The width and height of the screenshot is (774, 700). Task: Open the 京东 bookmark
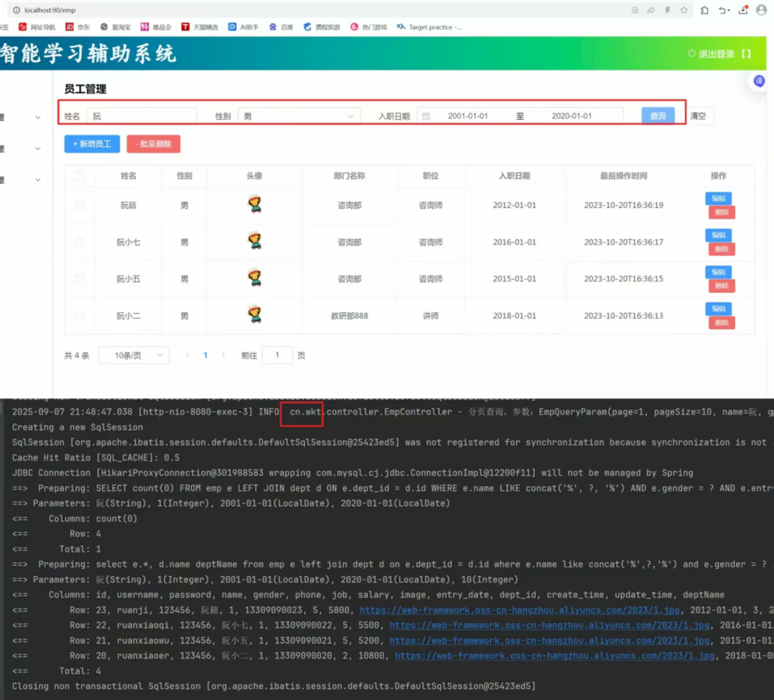78,27
